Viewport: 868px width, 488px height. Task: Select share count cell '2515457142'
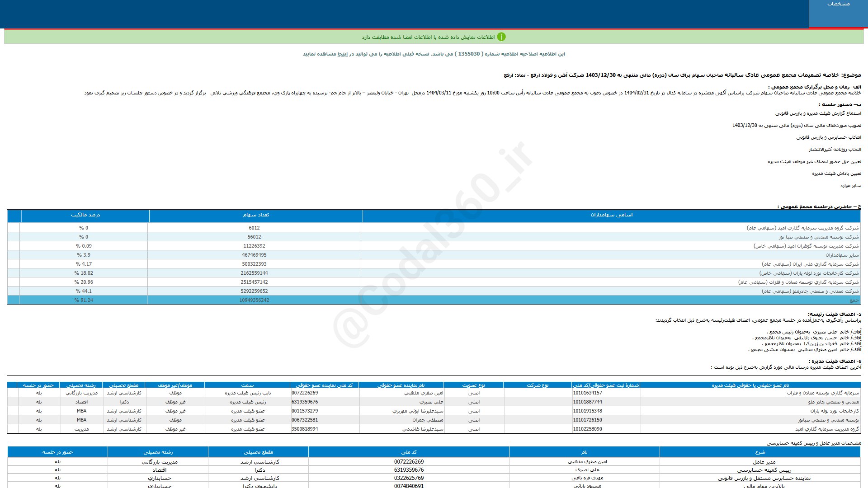point(254,282)
